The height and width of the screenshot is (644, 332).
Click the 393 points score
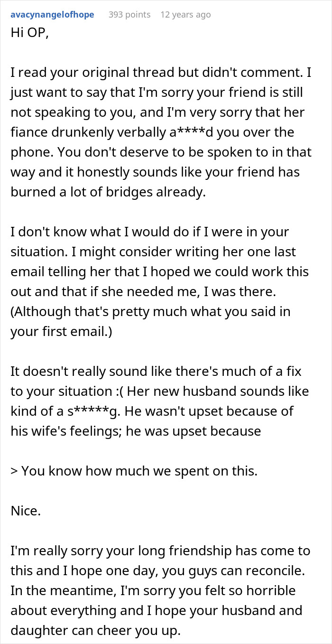click(129, 15)
